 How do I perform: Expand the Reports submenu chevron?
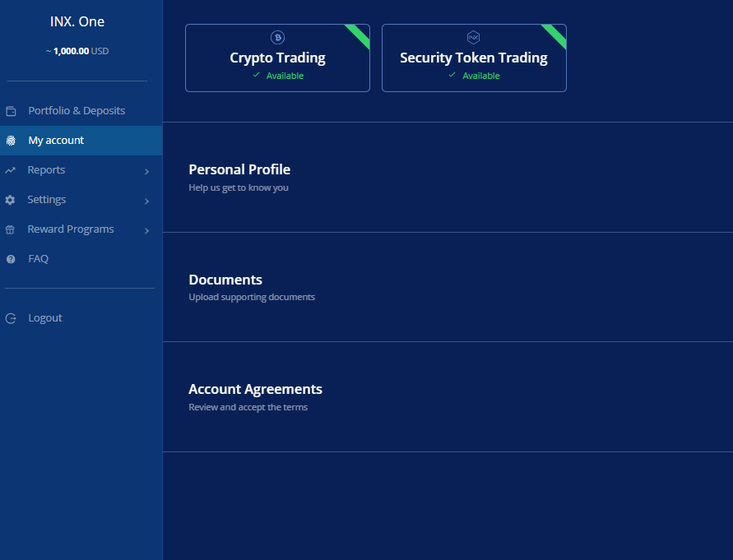pyautogui.click(x=146, y=172)
